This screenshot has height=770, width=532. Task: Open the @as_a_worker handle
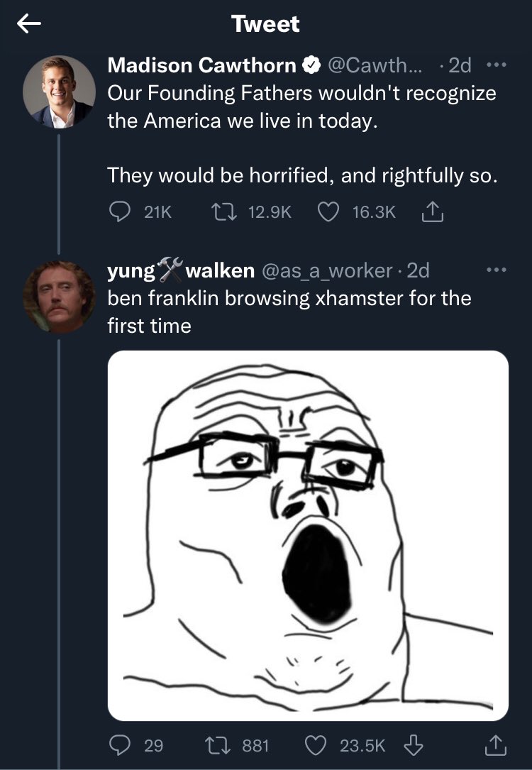tap(327, 270)
